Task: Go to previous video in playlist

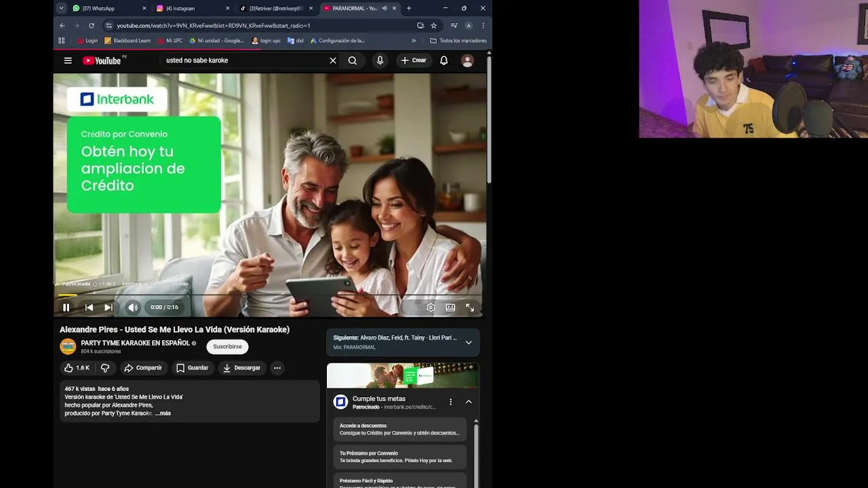Action: tap(89, 307)
